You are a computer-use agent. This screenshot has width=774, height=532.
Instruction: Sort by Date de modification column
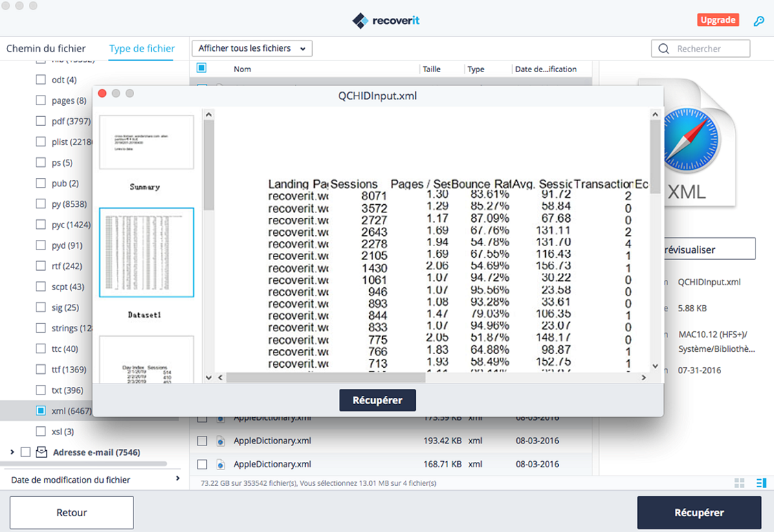[x=546, y=69]
